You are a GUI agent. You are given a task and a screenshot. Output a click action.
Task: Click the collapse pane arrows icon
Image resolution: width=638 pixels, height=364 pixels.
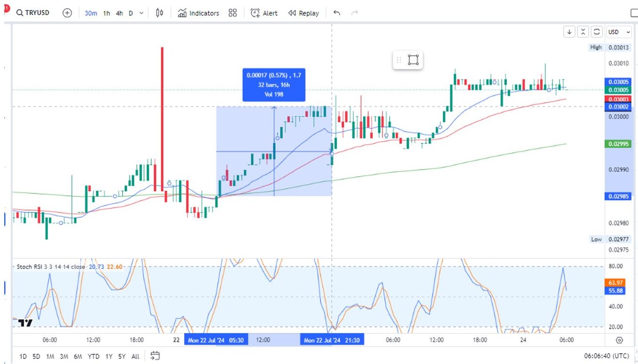(x=583, y=32)
